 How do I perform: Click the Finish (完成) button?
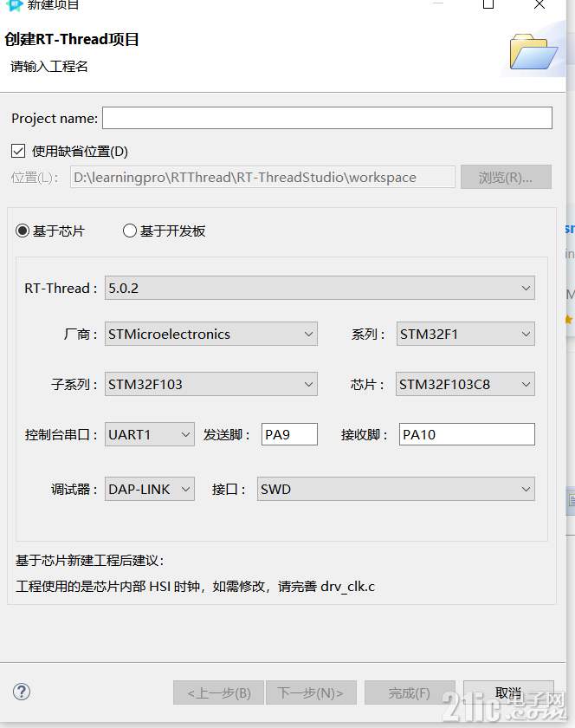[x=410, y=692]
